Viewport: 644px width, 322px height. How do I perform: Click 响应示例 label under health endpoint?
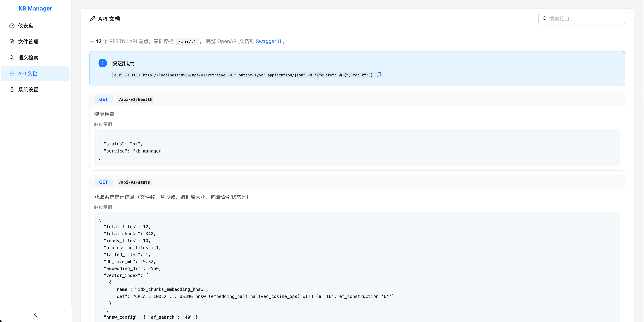(x=103, y=124)
